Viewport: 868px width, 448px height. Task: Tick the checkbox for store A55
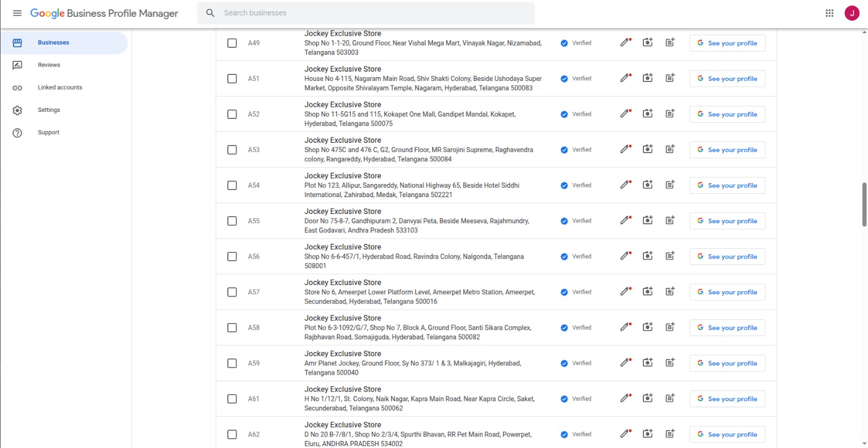(232, 221)
